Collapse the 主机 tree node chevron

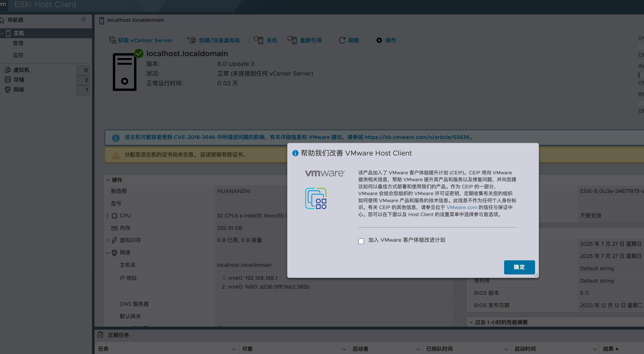(x=2, y=33)
